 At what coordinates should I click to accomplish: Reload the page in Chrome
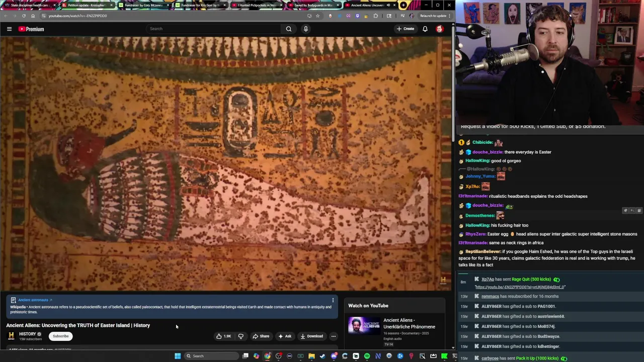click(x=24, y=16)
